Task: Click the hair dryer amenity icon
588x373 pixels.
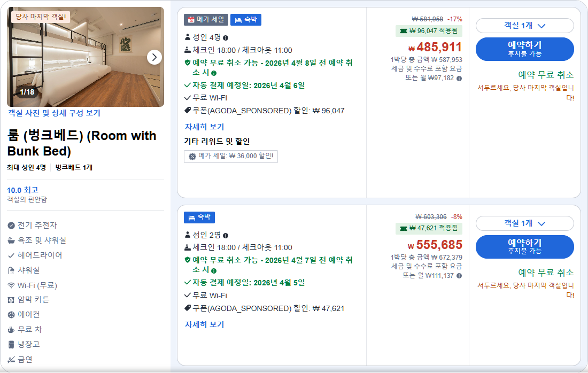Action: point(11,255)
